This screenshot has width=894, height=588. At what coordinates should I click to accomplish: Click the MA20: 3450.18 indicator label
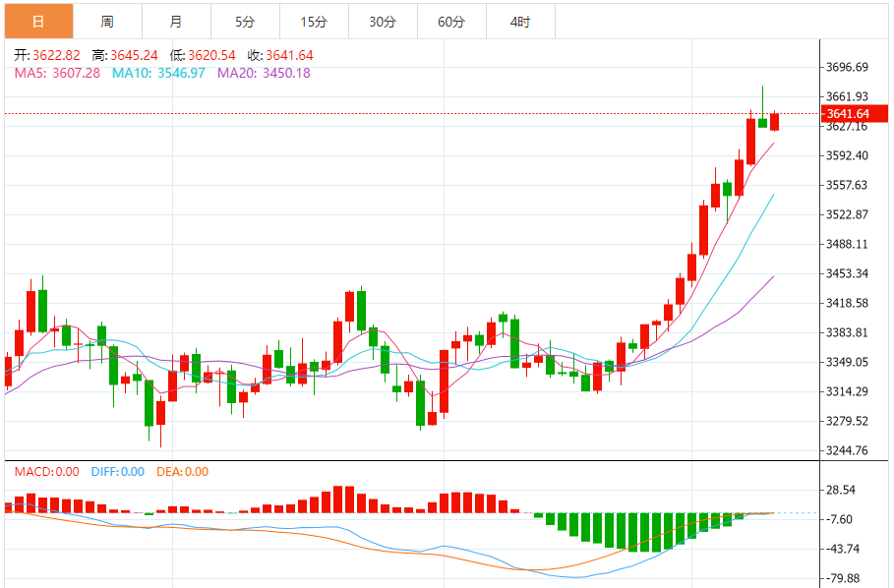264,73
